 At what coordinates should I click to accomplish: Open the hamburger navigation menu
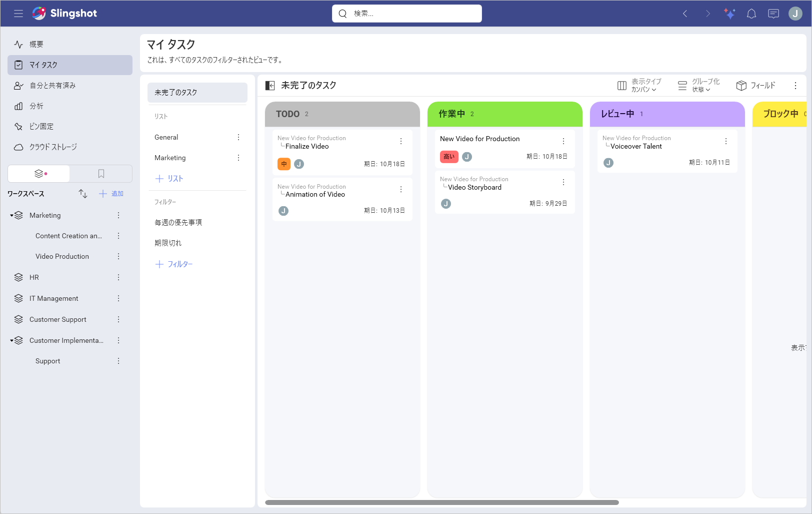(18, 14)
